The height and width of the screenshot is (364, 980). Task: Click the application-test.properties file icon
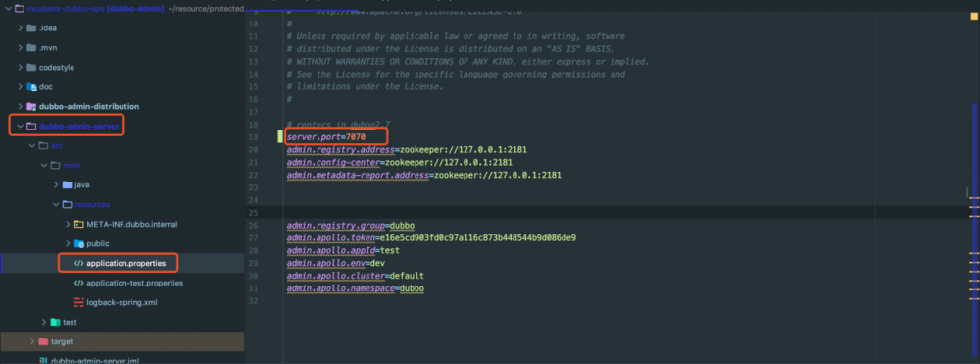pyautogui.click(x=78, y=283)
